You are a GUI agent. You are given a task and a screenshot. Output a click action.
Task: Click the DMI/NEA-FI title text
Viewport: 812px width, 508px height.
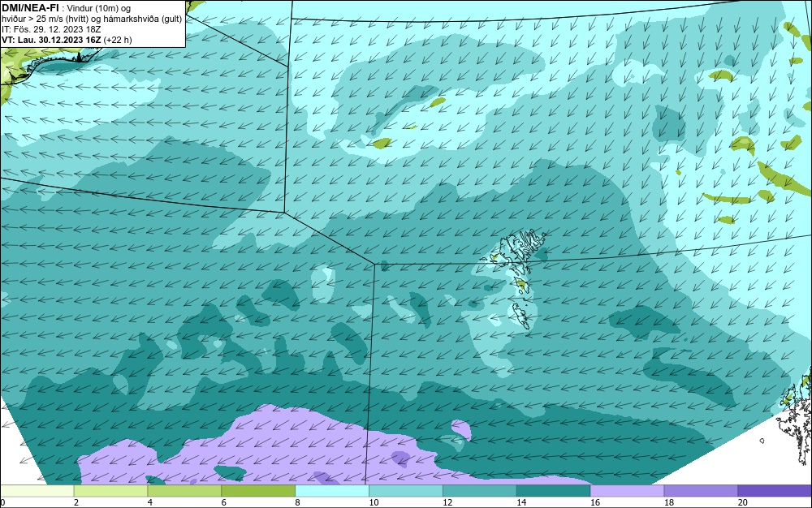coord(30,7)
